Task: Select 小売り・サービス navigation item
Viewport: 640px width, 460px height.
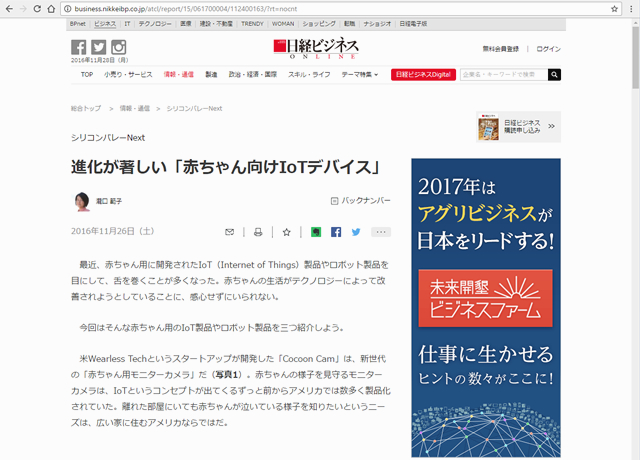Action: pyautogui.click(x=128, y=74)
